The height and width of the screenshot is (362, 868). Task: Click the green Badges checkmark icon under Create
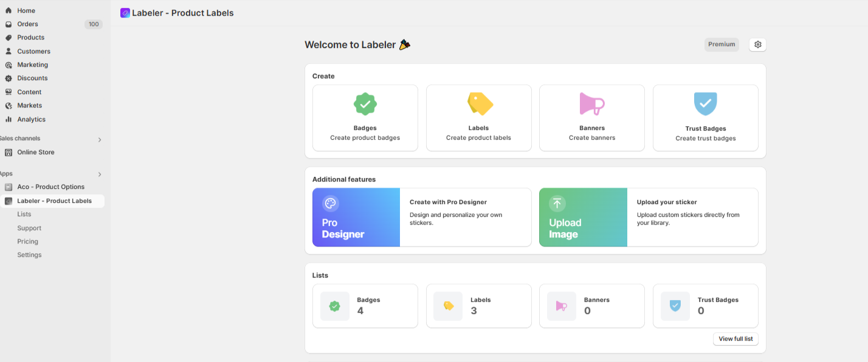[x=365, y=104]
